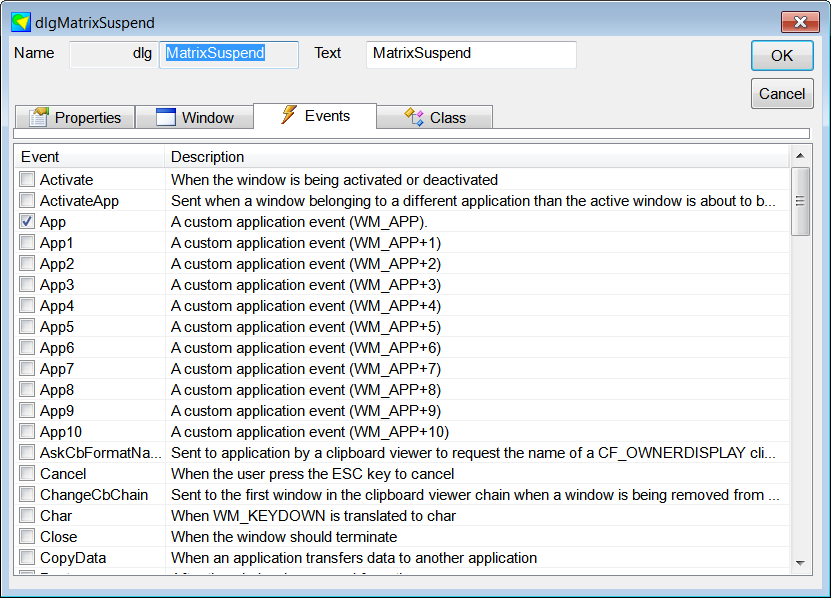Screen dimensions: 831x598
Task: Tick the CopyData event checkbox
Action: [x=27, y=558]
